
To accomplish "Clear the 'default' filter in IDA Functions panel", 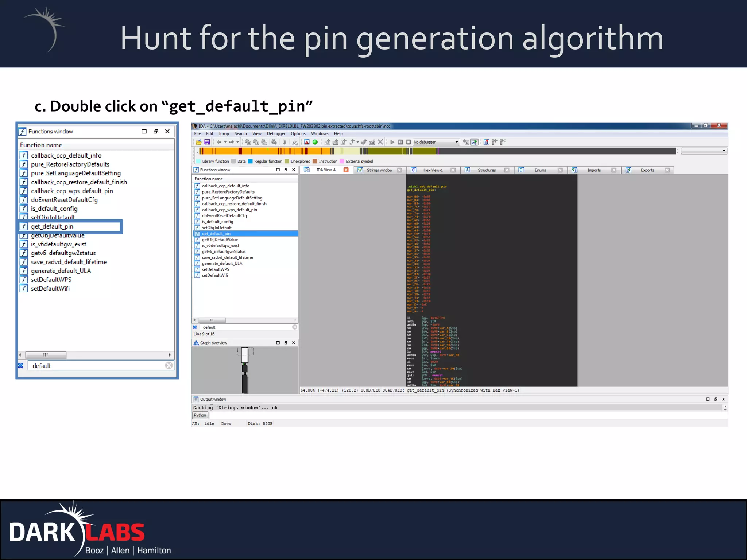I will [295, 327].
